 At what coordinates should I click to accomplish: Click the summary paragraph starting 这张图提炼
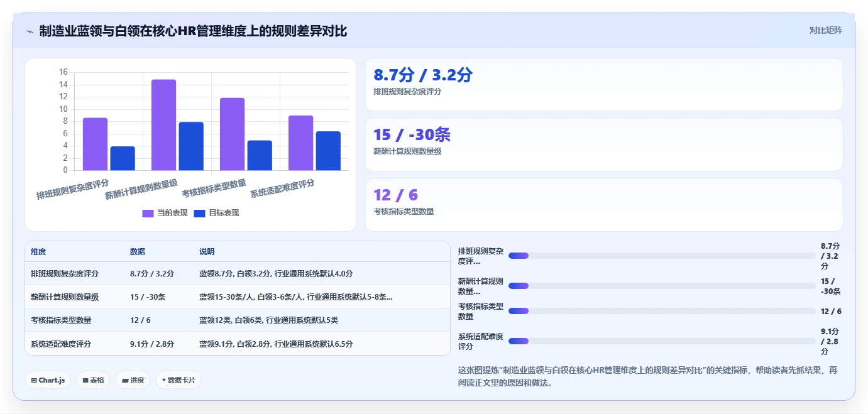pyautogui.click(x=647, y=376)
